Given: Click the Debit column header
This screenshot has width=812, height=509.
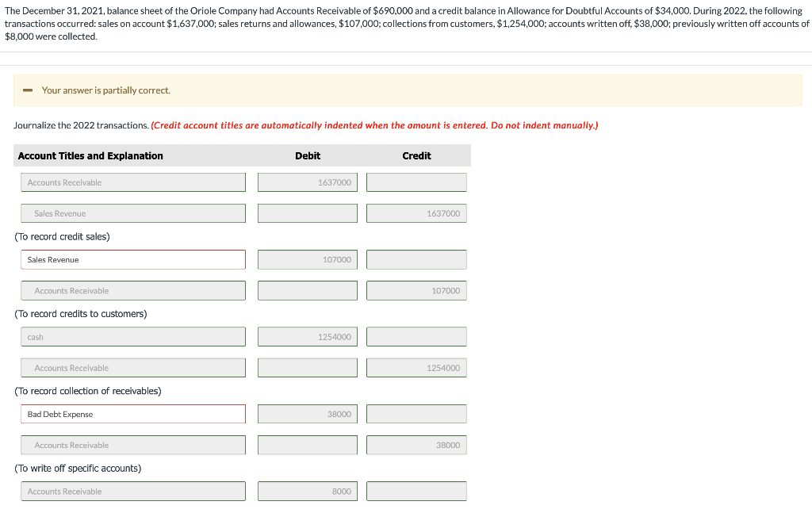Looking at the screenshot, I should (308, 156).
